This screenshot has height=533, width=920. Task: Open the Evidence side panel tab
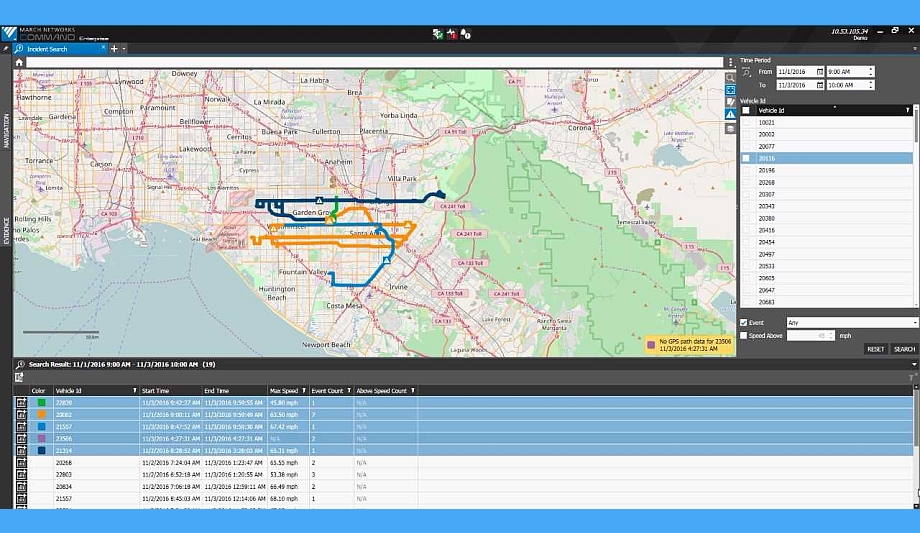[x=6, y=230]
